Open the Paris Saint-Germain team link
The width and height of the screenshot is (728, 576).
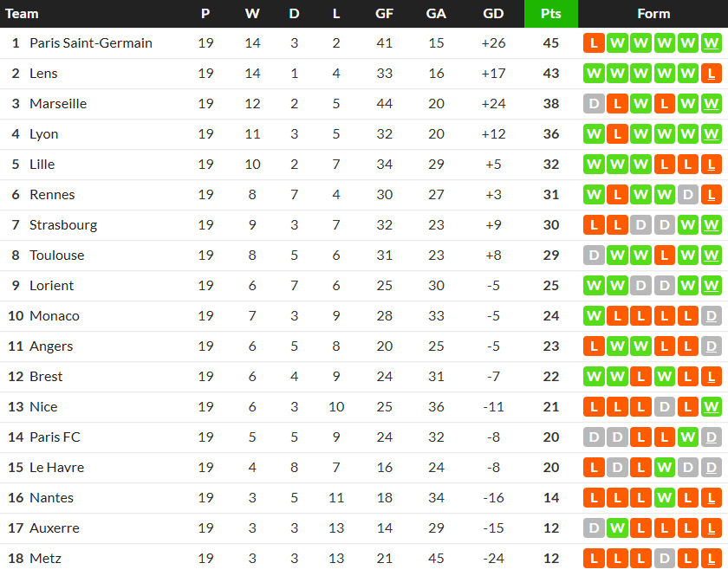91,43
